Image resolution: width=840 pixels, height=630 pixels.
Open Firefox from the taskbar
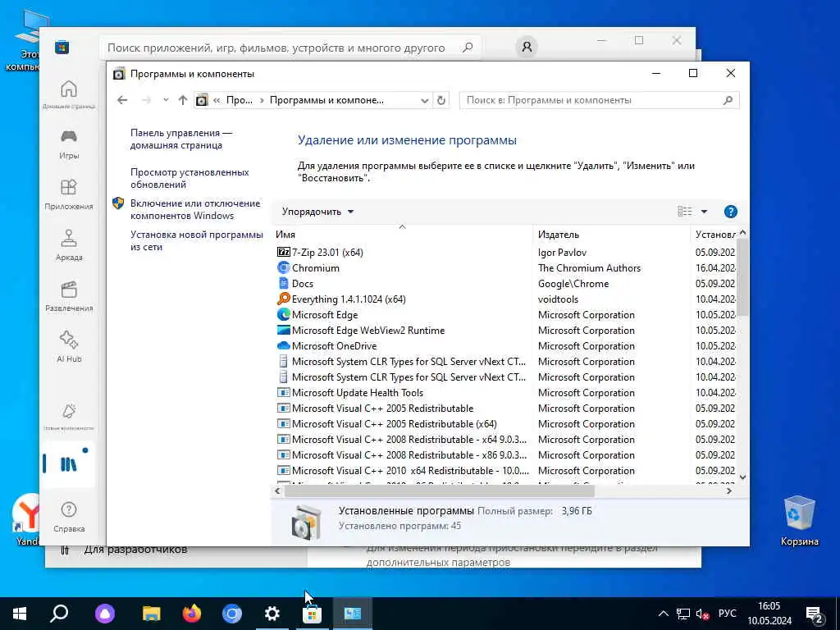tap(191, 614)
